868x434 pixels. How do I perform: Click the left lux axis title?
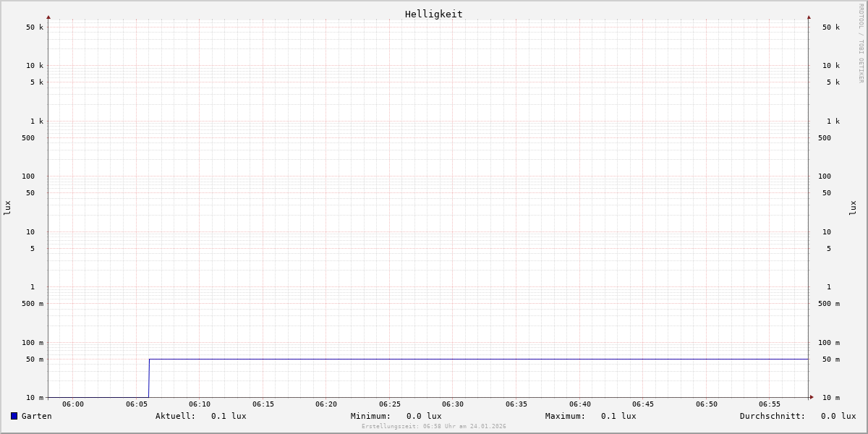click(x=7, y=208)
